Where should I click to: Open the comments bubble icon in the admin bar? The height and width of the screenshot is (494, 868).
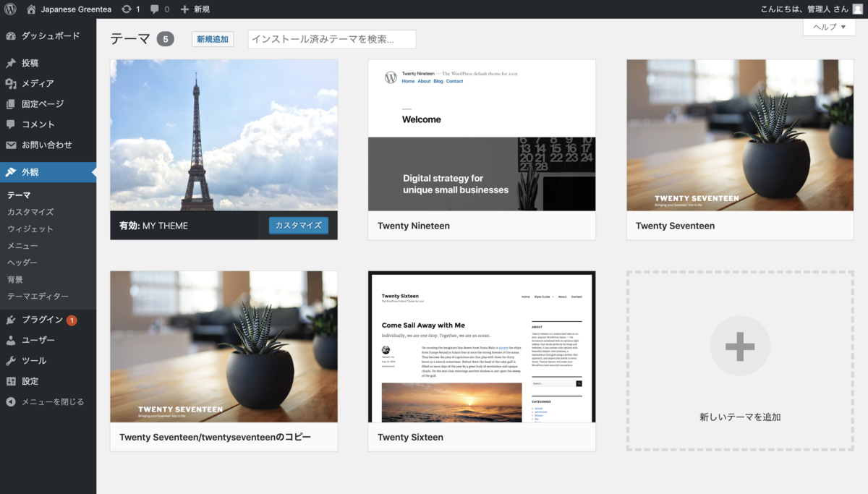[155, 9]
